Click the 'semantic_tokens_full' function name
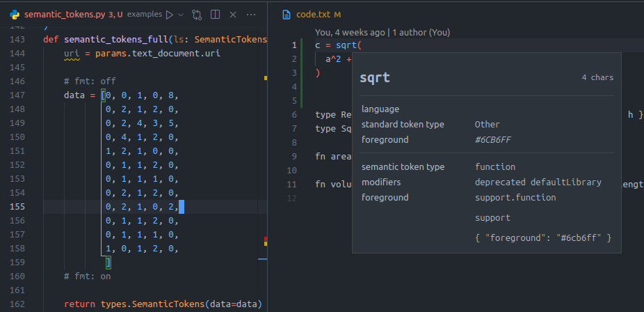The width and height of the screenshot is (644, 312). [x=116, y=40]
